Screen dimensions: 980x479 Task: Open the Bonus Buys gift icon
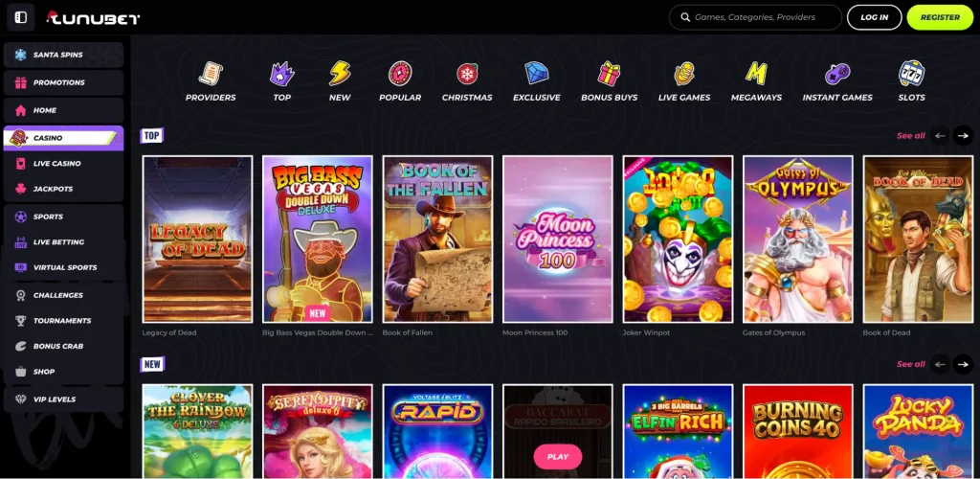click(x=610, y=74)
